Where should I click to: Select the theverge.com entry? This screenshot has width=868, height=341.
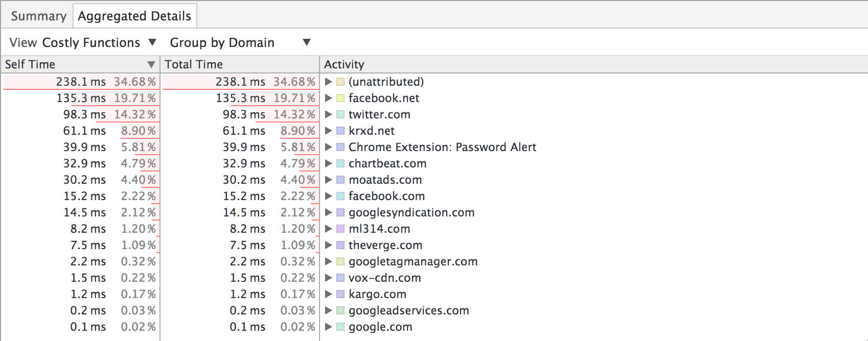tap(385, 245)
